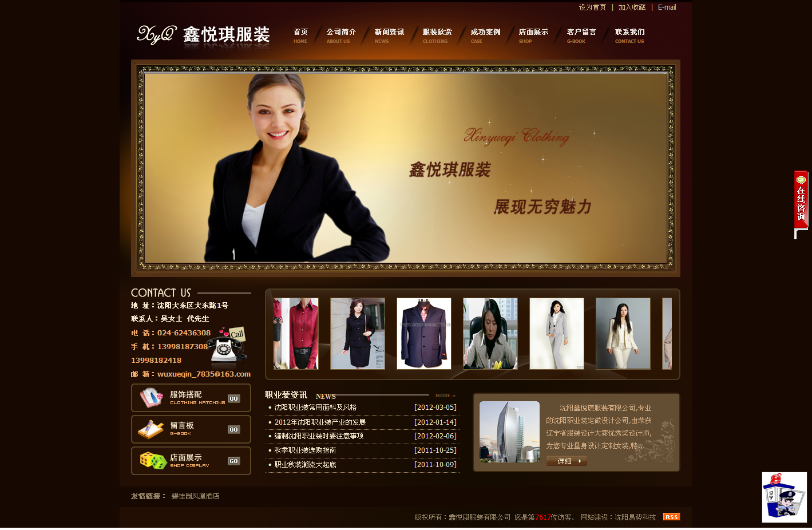Click date [2012-03-05] in news list
The width and height of the screenshot is (812, 530).
435,408
